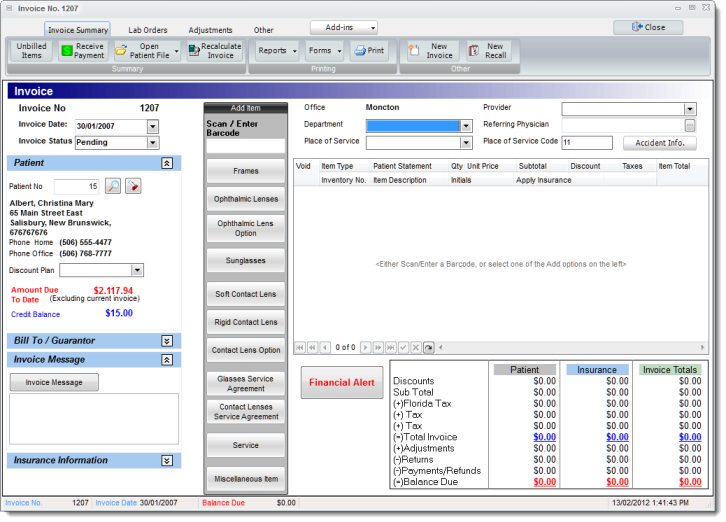726x522 pixels.
Task: Expand the Bill To / Guarantor section
Action: [x=167, y=341]
